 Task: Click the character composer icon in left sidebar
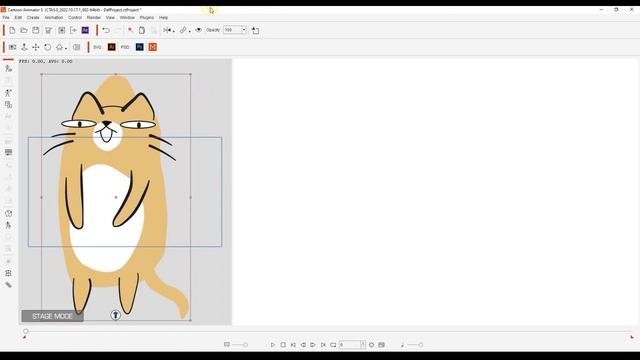[x=8, y=68]
